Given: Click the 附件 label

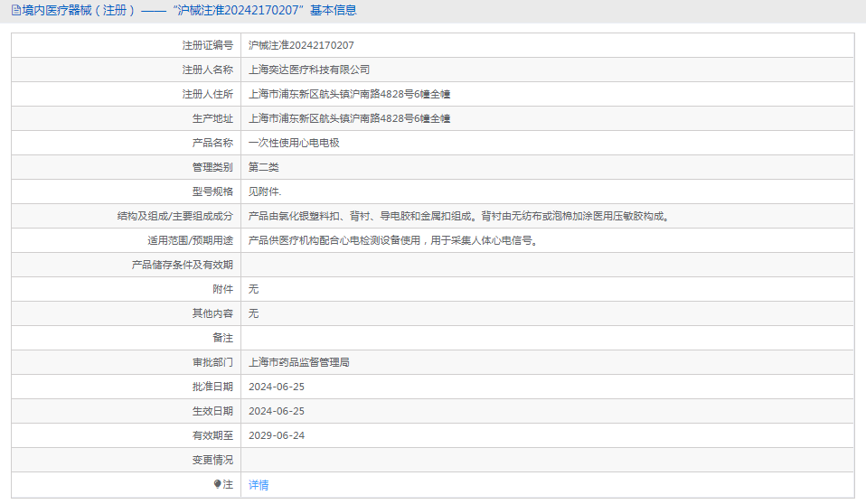Looking at the screenshot, I should click(x=223, y=289).
